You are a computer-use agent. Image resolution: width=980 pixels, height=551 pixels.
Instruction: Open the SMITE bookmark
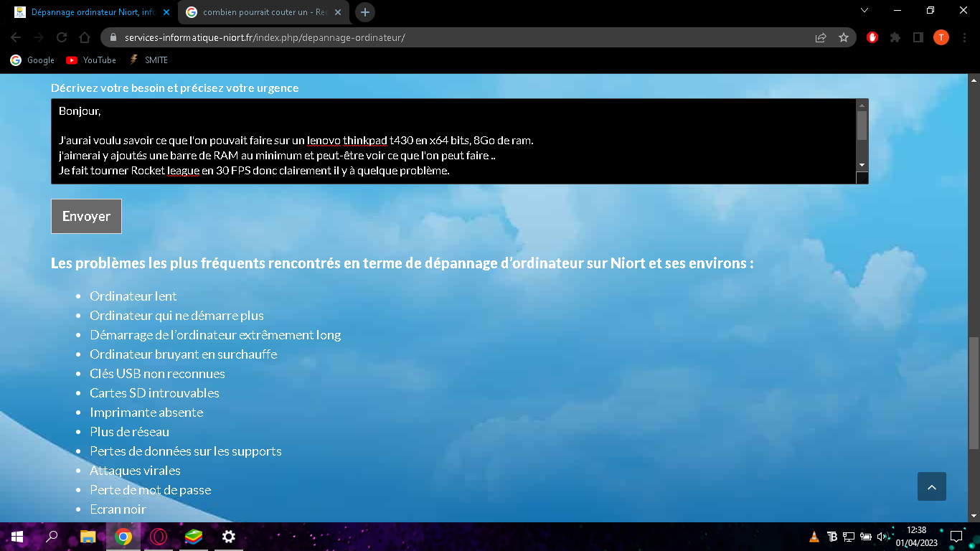click(149, 60)
